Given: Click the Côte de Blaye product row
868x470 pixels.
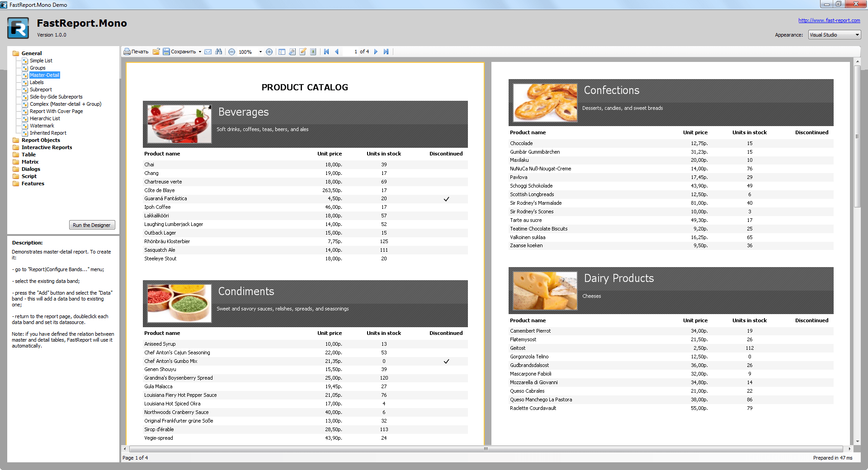Looking at the screenshot, I should pyautogui.click(x=305, y=190).
